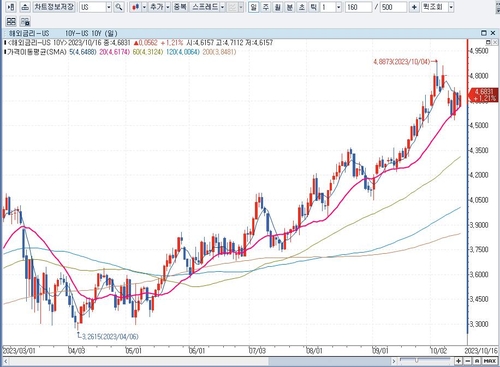The height and width of the screenshot is (367, 500).
Task: Click the 3.3000 price axis label
Action: coord(479,324)
